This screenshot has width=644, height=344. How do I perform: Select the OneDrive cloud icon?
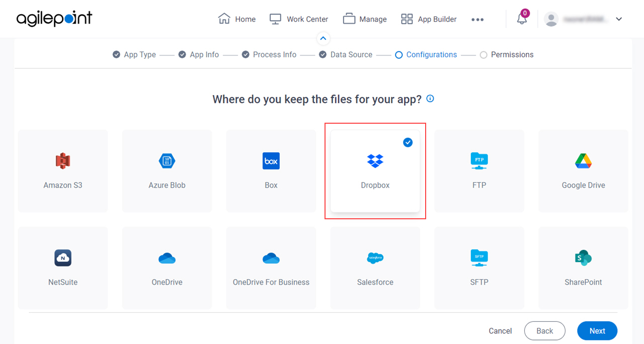click(167, 258)
